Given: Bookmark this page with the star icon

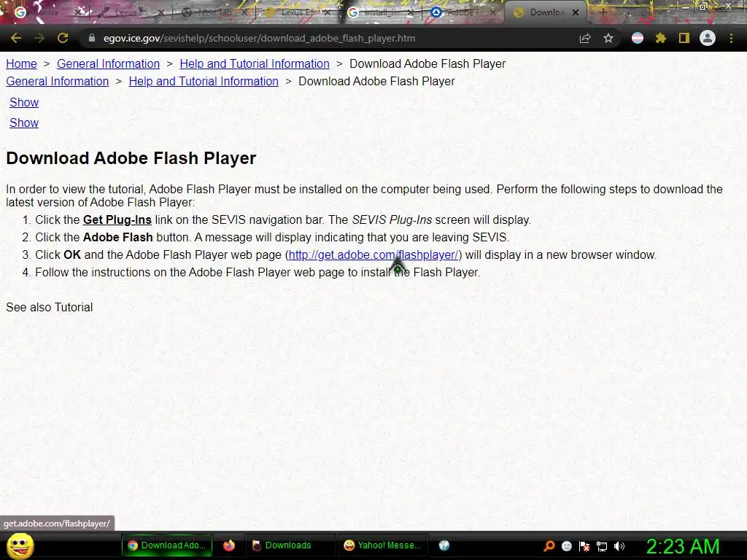Looking at the screenshot, I should [608, 38].
